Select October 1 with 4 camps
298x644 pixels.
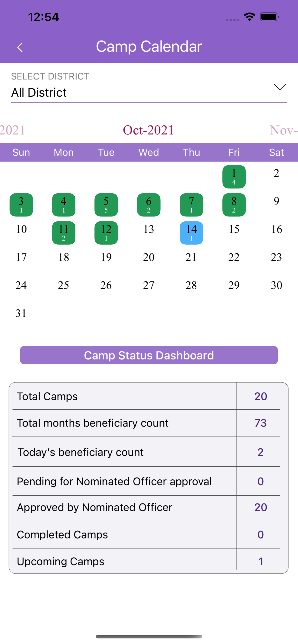pyautogui.click(x=234, y=176)
